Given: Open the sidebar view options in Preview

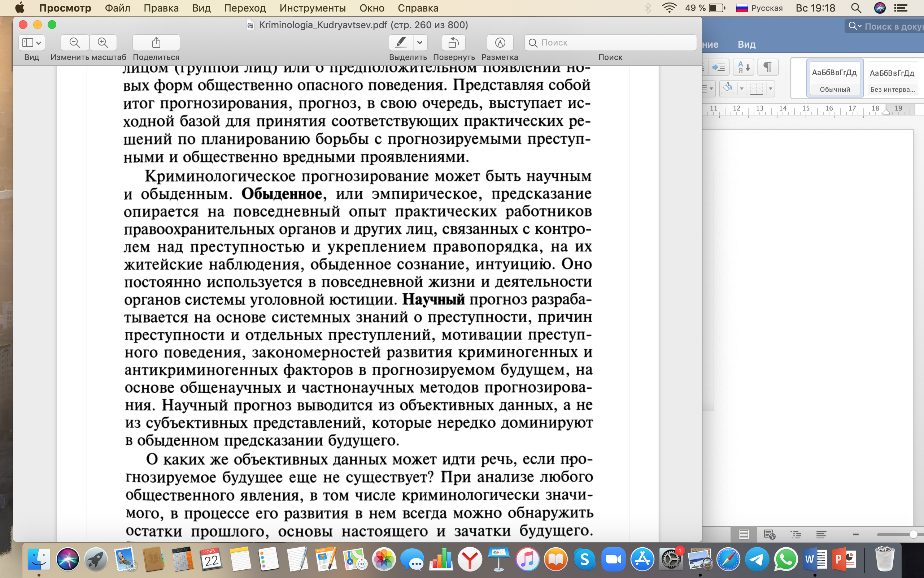Looking at the screenshot, I should click(32, 42).
